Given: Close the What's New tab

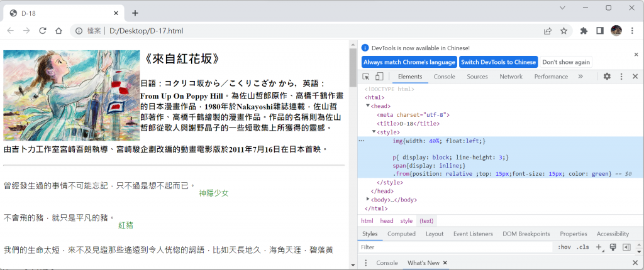Looking at the screenshot, I should (445, 262).
